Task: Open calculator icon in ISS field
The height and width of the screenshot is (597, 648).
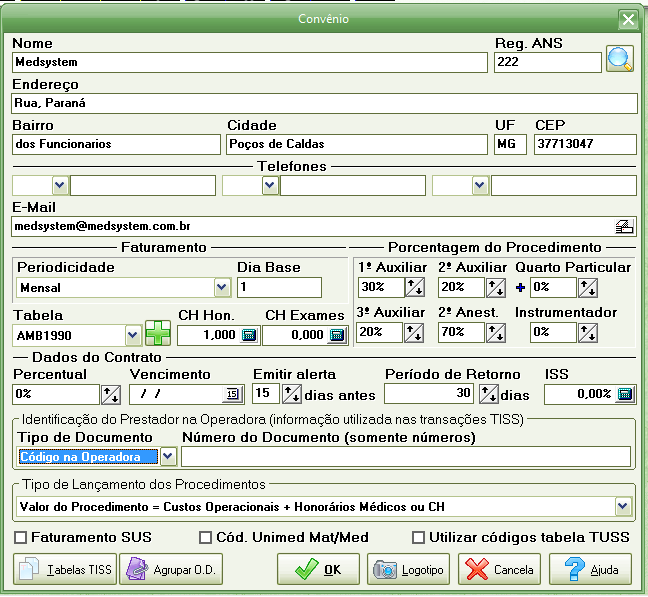Action: click(626, 393)
